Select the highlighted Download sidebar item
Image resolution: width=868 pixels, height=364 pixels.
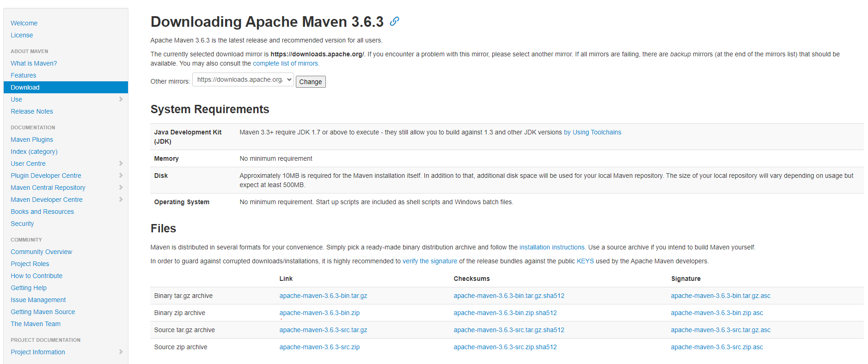coord(66,87)
